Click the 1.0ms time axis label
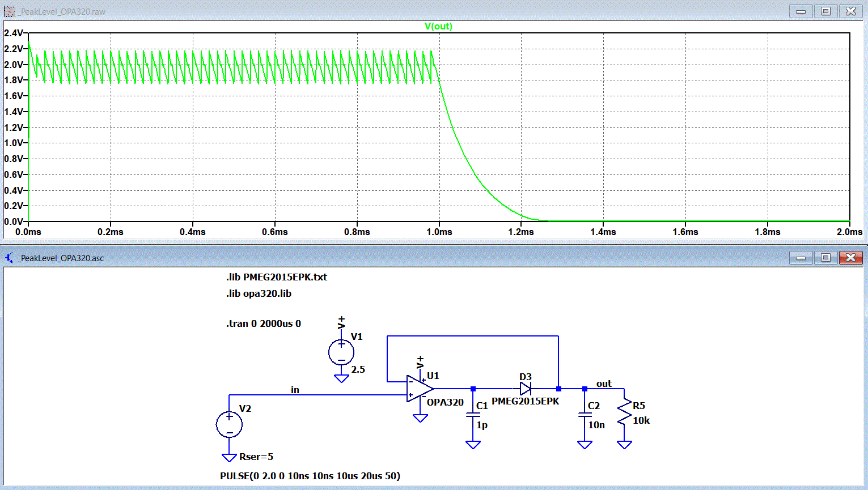The image size is (868, 490). (x=439, y=232)
